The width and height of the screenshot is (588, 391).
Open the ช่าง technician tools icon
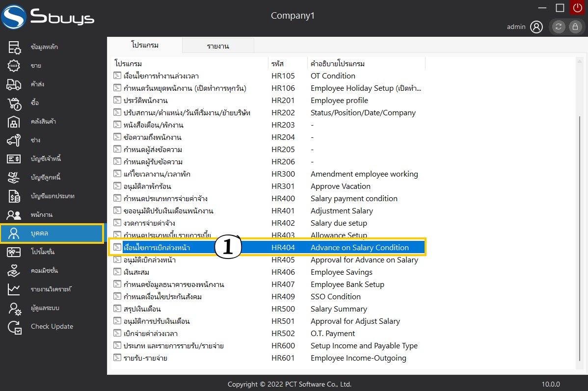coord(14,140)
